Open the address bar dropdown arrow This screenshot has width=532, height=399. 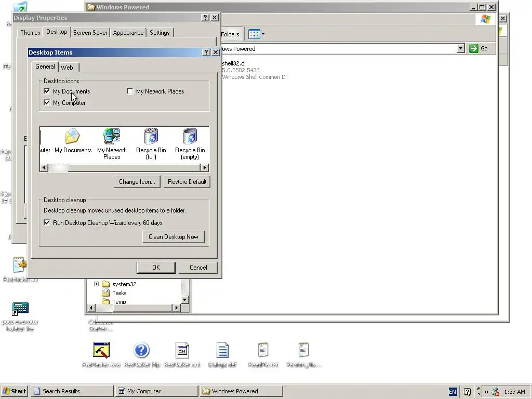click(460, 48)
